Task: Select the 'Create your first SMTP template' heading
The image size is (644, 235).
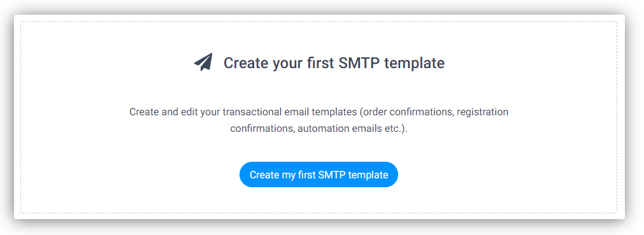Action: pos(334,63)
